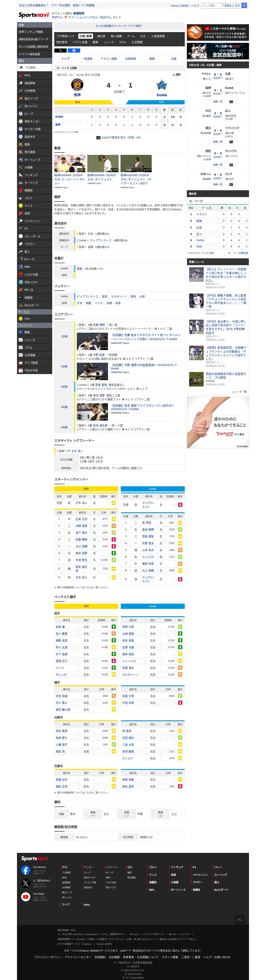Image resolution: width=266 pixels, height=980 pixels.
Task: Open the tennis ball (テニス) icon
Action: [21, 206]
